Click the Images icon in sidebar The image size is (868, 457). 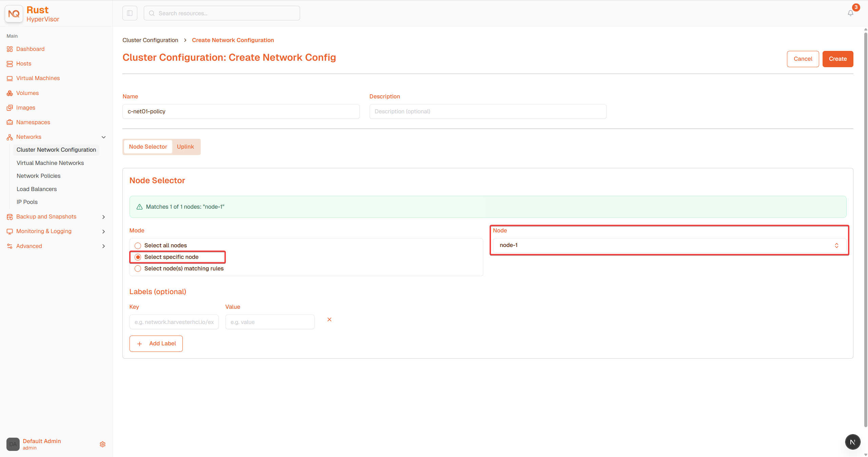point(9,108)
